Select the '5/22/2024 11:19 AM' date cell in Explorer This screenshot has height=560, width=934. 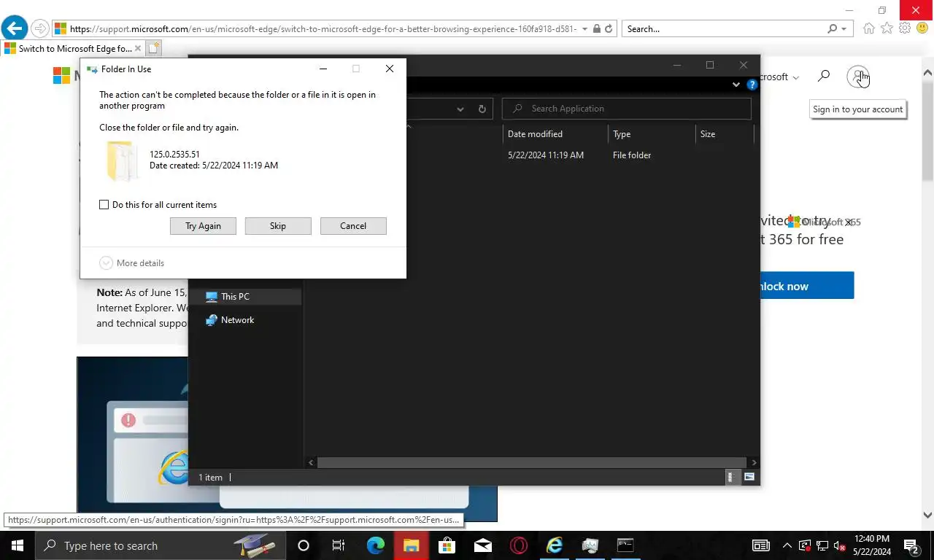coord(546,155)
